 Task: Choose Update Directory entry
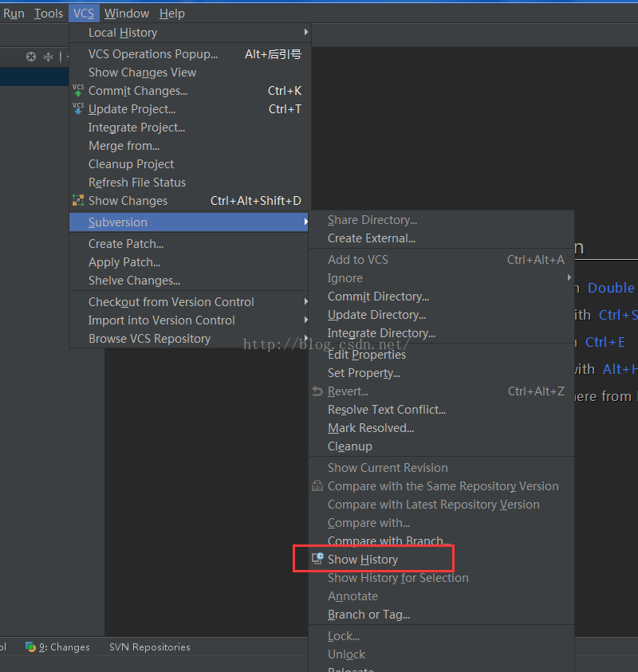pos(441,315)
